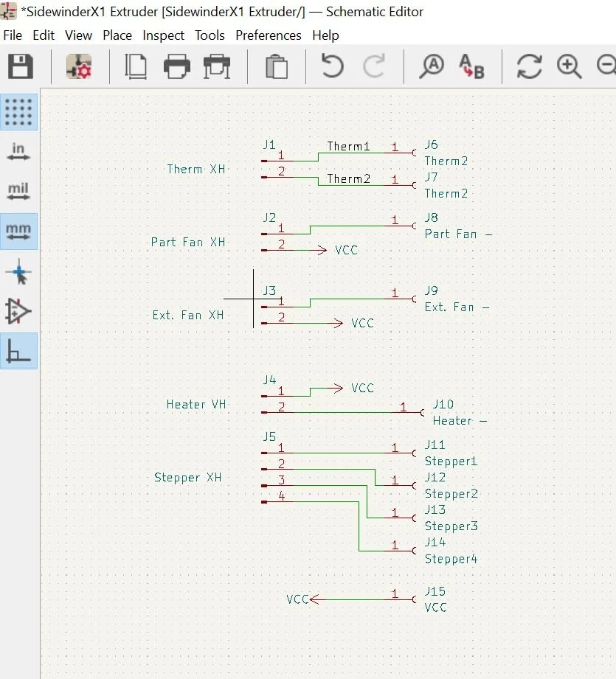Select the J8 reference label
Viewport: 616px width, 679px height.
pos(431,217)
